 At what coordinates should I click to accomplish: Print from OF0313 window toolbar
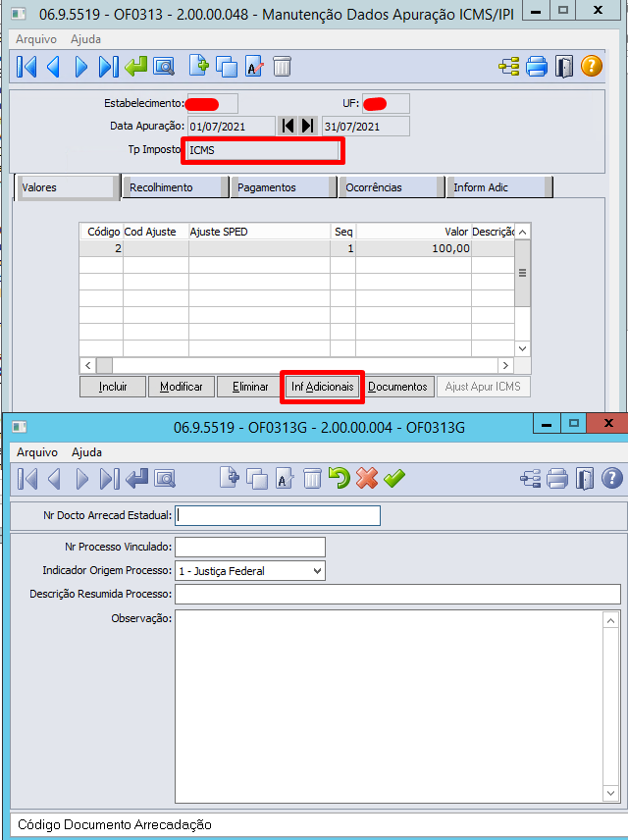[x=537, y=67]
